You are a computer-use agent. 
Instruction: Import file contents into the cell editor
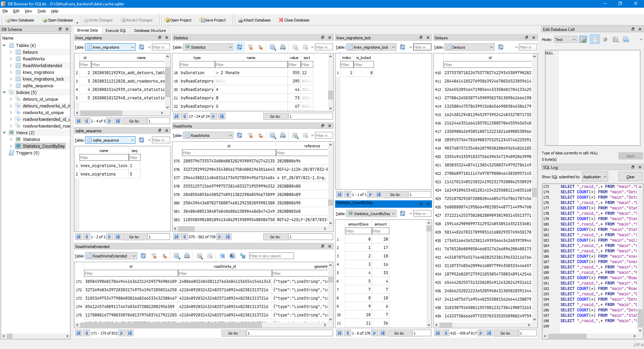(x=615, y=39)
